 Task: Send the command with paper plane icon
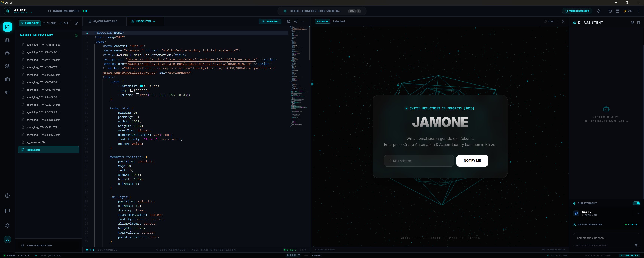[x=636, y=245]
